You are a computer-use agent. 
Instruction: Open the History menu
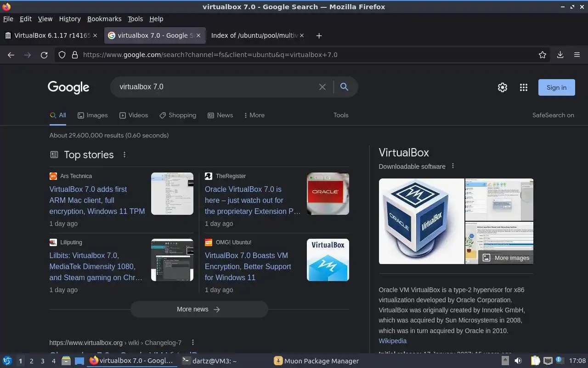tap(70, 19)
